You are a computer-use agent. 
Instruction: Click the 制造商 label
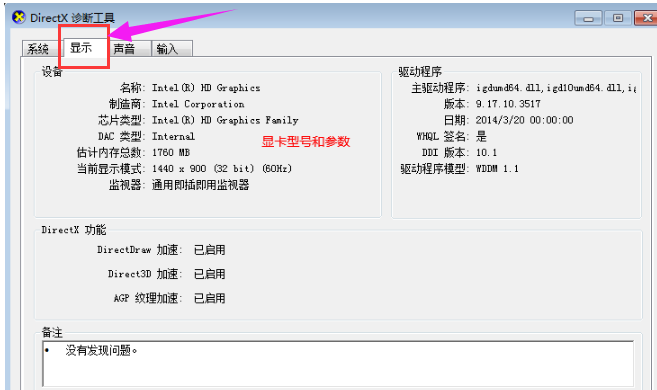pos(127,104)
